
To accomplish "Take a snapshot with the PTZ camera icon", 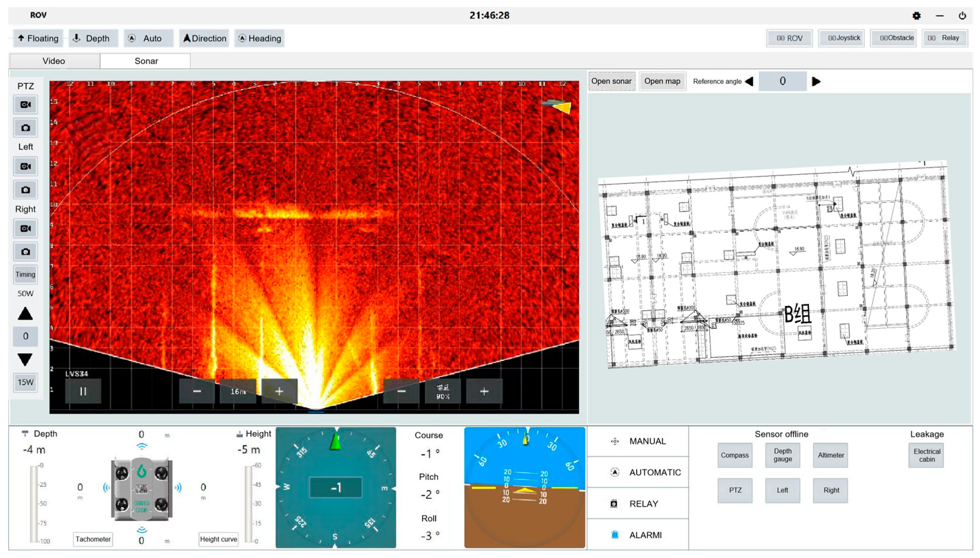I will pyautogui.click(x=25, y=128).
